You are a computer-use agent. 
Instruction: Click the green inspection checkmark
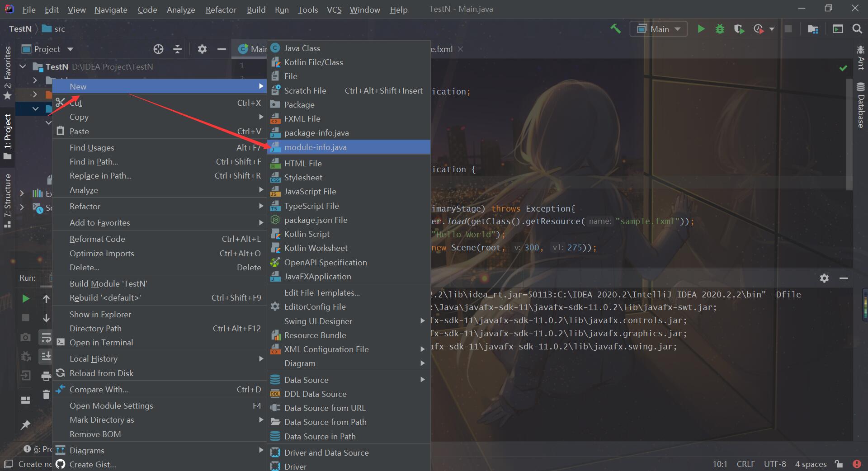coord(843,68)
